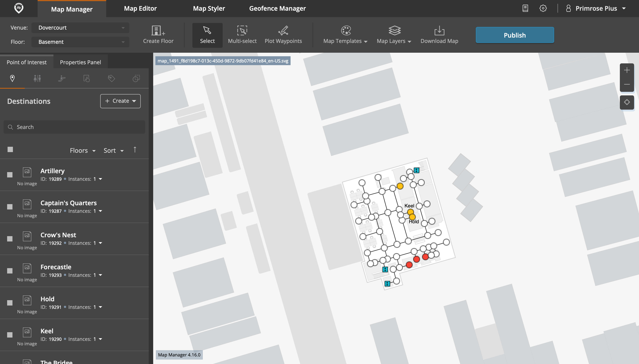
Task: Open the escalator connections POI category
Action: tap(62, 78)
